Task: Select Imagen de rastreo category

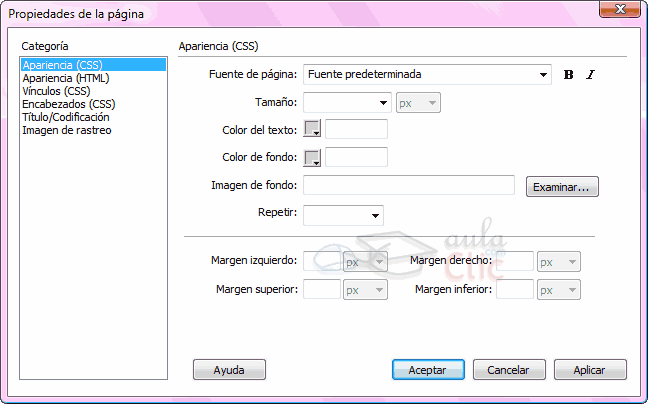Action: pyautogui.click(x=67, y=130)
